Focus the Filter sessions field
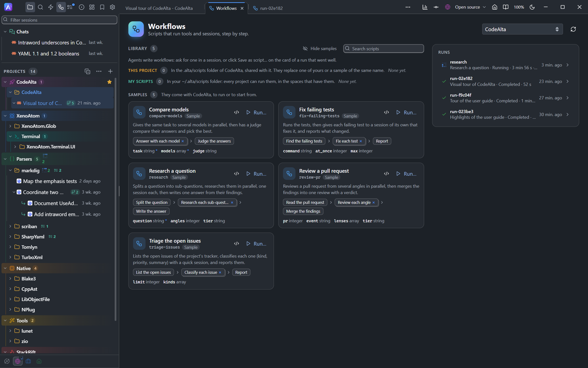This screenshot has width=588, height=368. [60, 20]
